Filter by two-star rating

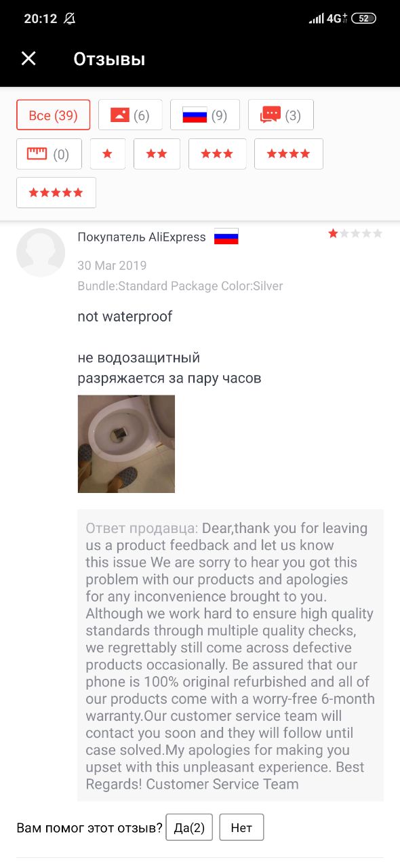pyautogui.click(x=157, y=154)
